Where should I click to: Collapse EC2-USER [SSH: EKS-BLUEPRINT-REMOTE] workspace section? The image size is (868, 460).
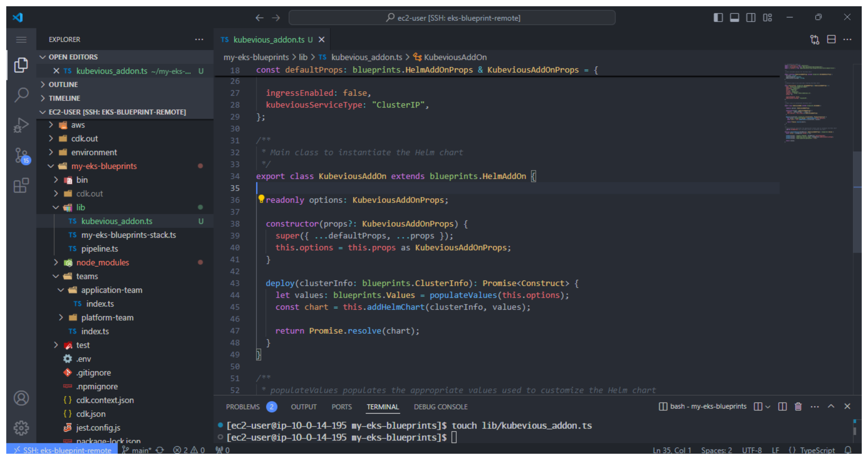[x=125, y=112]
